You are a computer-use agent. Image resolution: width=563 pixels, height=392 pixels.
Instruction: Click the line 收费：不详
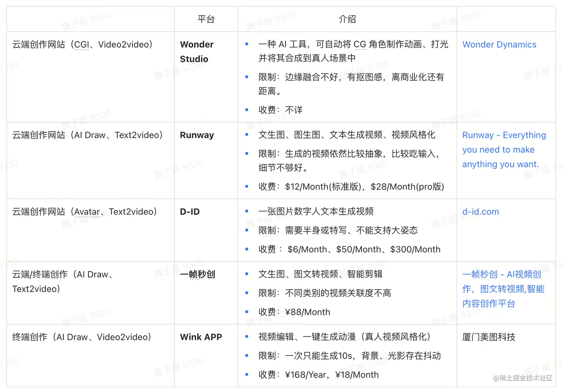coord(280,110)
